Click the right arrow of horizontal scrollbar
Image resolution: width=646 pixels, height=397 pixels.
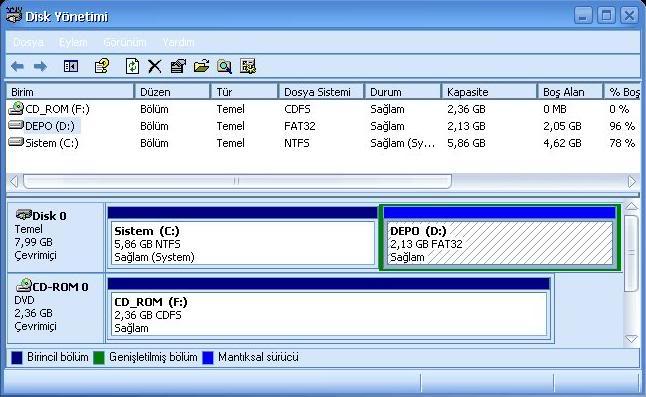coord(632,181)
